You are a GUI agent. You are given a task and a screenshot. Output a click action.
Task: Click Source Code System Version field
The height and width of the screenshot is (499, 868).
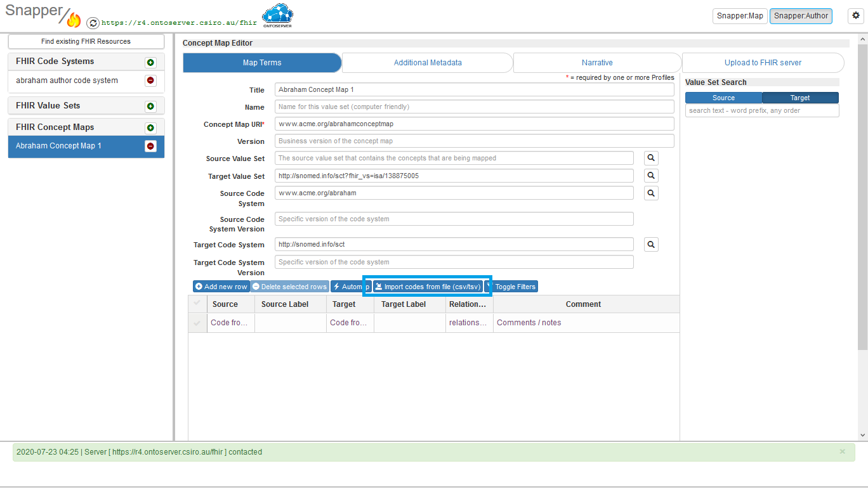[454, 219]
